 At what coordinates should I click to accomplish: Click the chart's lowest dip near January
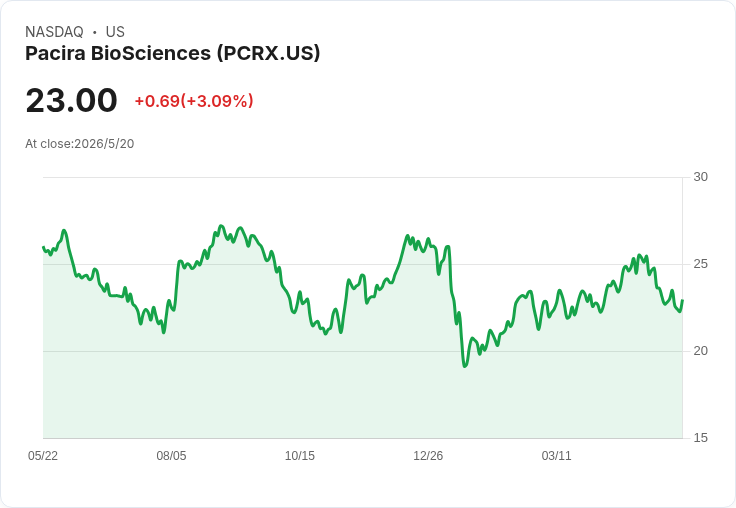465,366
